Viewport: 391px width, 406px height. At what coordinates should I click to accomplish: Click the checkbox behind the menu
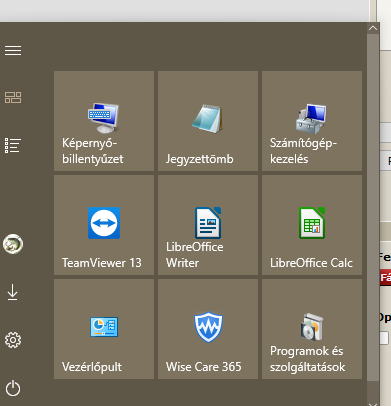click(x=384, y=338)
